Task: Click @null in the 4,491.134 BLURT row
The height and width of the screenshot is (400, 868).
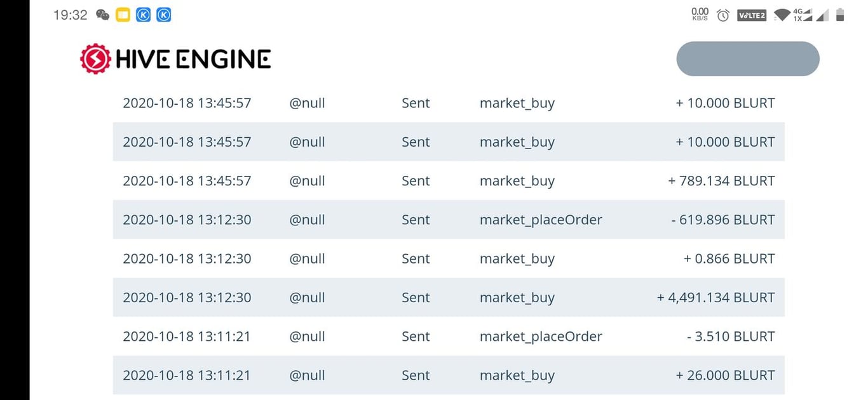Action: 307,297
